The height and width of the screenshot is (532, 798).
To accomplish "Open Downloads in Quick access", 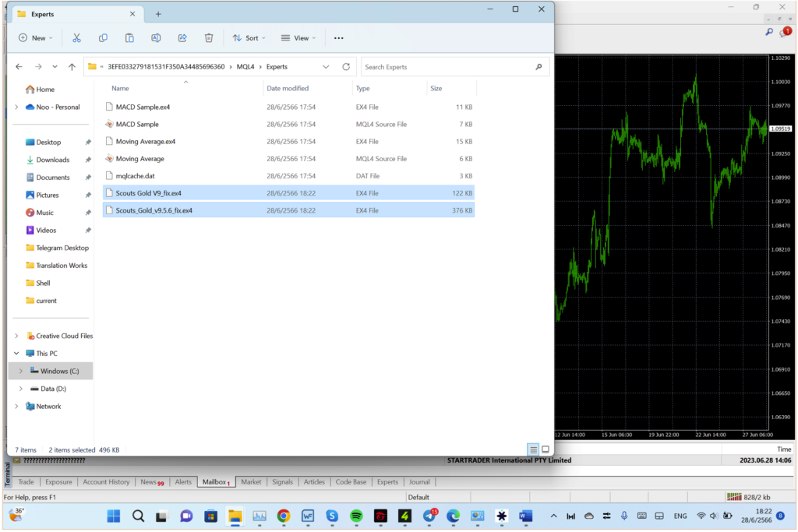I will point(48,160).
